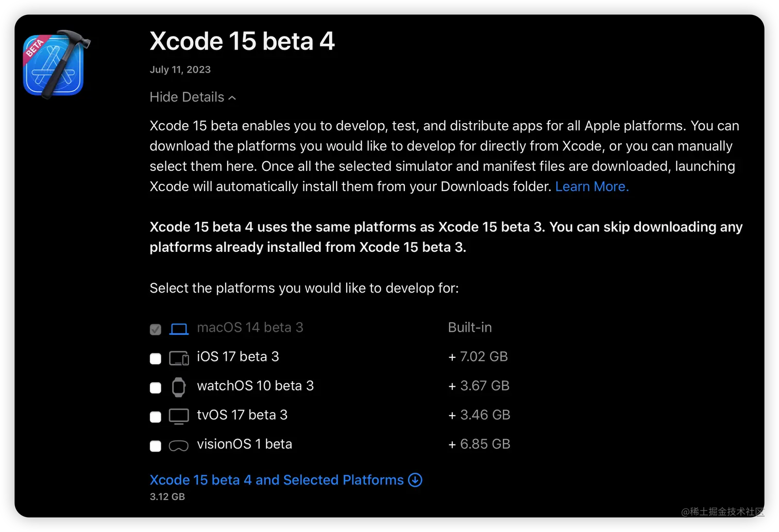Click the macOS laptop platform icon
Image resolution: width=779 pixels, height=532 pixels.
click(179, 329)
